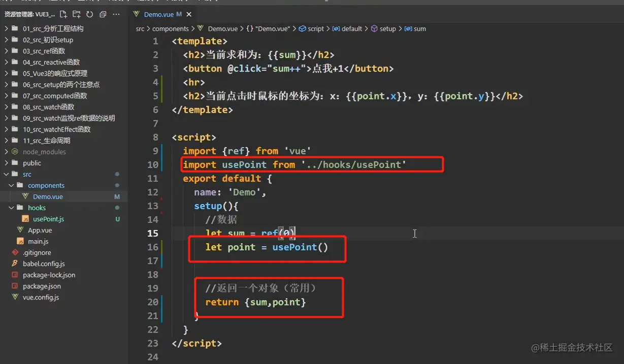624x364 pixels.
Task: Click 'usePoint()' call on line 16
Action: point(301,247)
